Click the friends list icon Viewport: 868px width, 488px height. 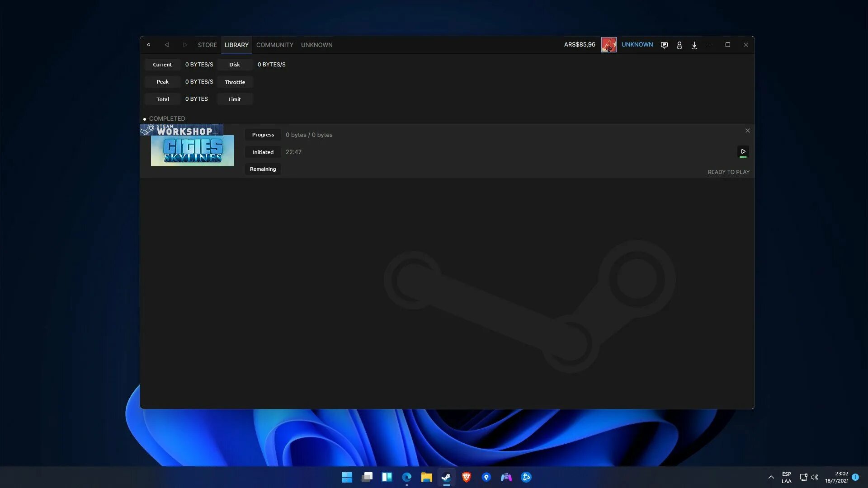679,44
